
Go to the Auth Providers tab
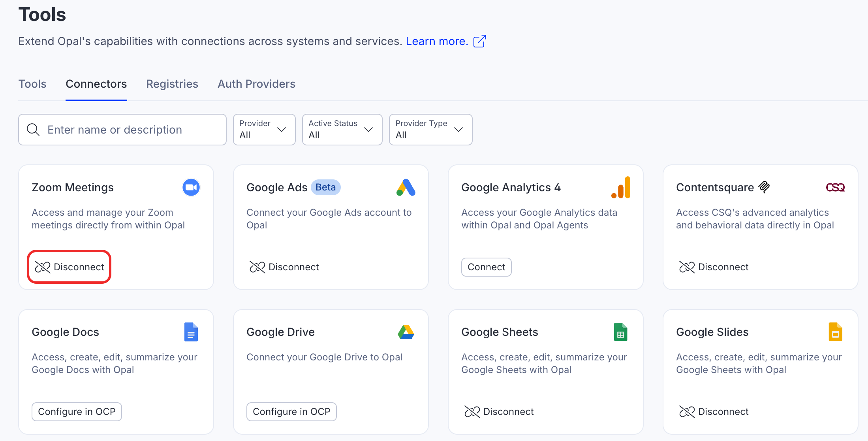click(256, 84)
